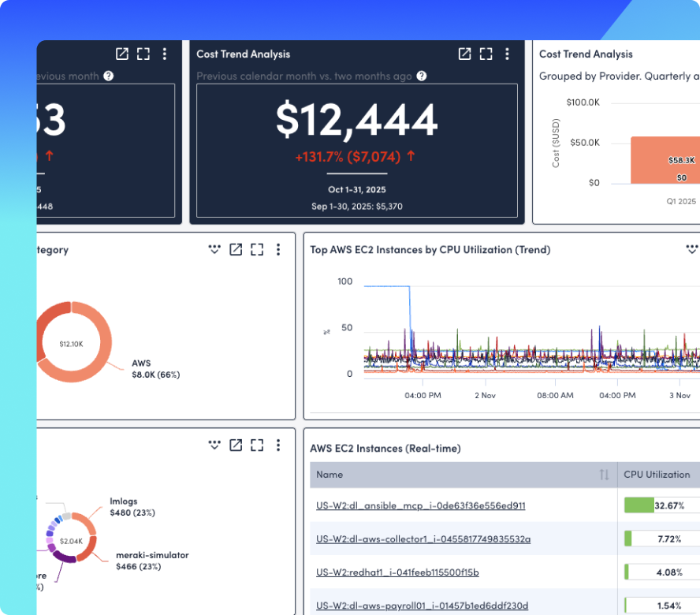Open kebab menu of $12,444 Cost Trend widget
Image resolution: width=700 pixels, height=615 pixels.
[x=508, y=54]
